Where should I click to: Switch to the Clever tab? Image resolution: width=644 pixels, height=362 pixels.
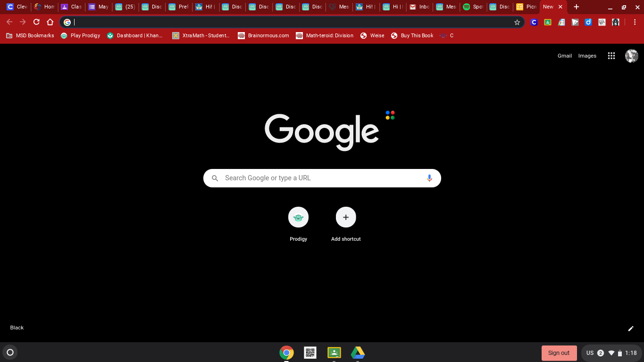17,7
